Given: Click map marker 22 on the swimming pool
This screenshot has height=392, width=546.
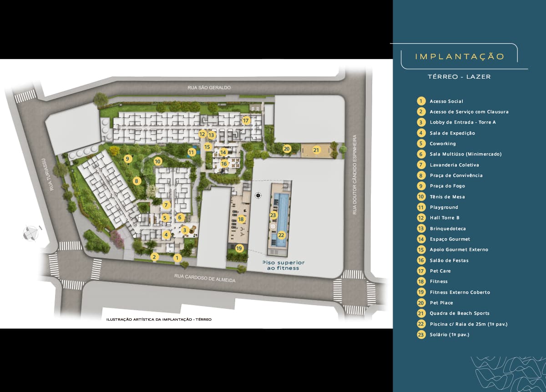Looking at the screenshot, I should [281, 235].
